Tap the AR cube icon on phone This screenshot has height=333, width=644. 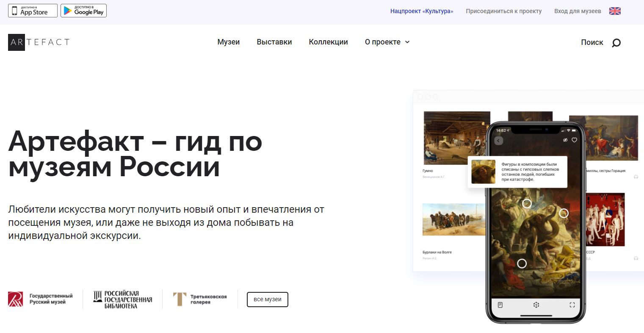536,305
